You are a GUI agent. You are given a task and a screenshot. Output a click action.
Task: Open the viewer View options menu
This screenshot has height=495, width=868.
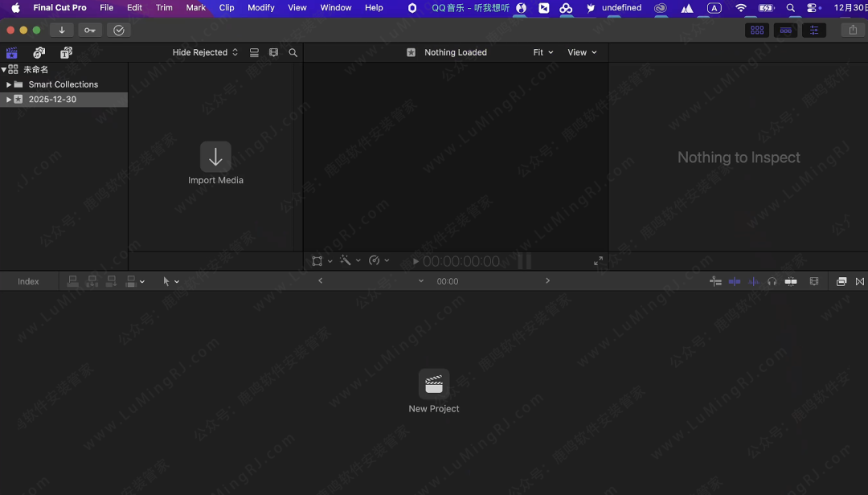point(582,53)
